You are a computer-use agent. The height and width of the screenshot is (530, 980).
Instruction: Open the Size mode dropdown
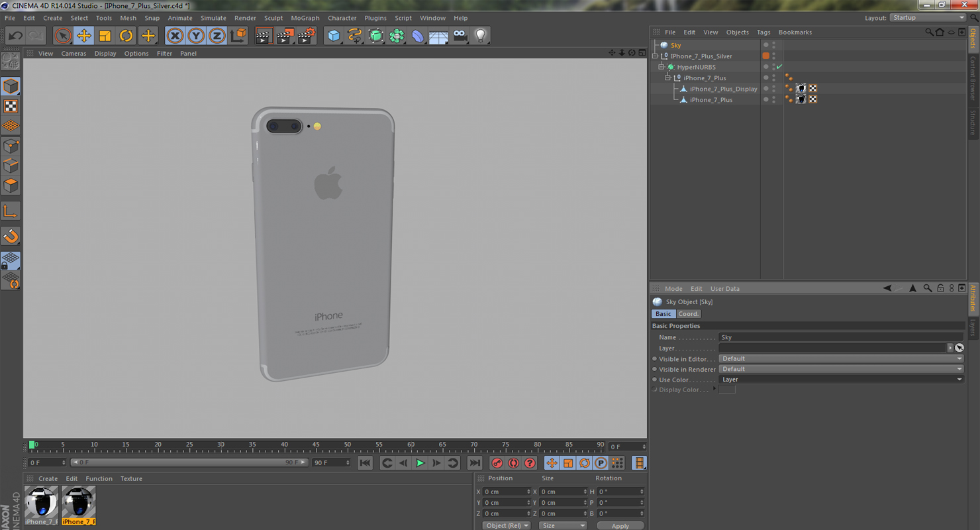pos(563,525)
